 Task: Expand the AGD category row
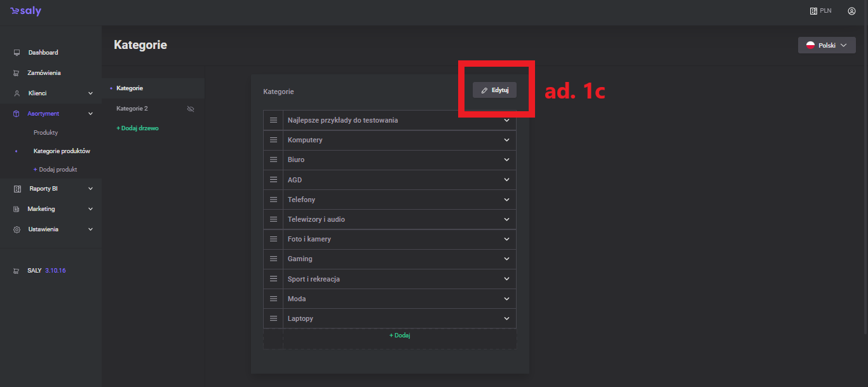click(x=506, y=180)
